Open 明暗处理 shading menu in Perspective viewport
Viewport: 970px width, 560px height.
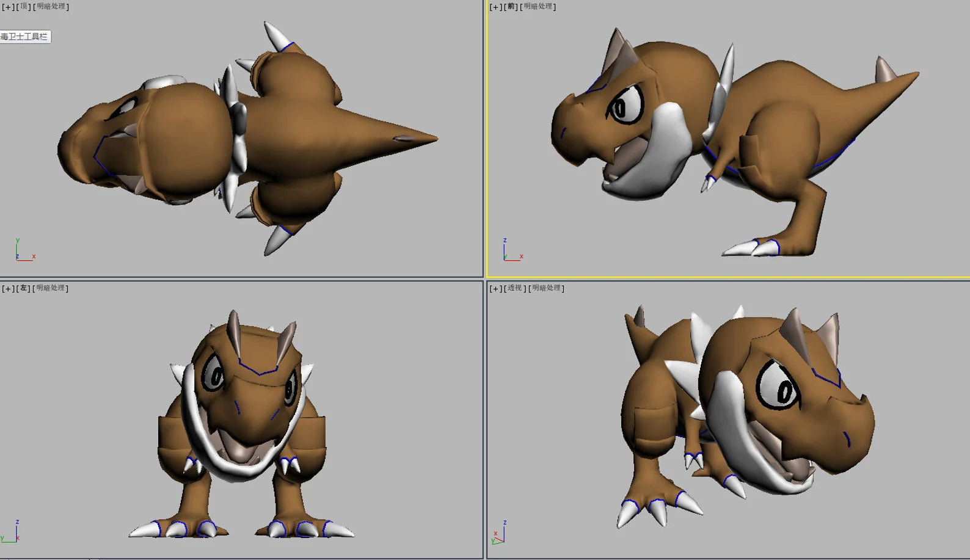pyautogui.click(x=547, y=288)
